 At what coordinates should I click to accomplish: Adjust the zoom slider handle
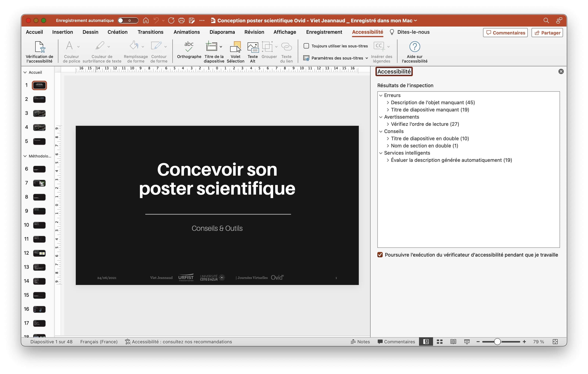click(497, 342)
